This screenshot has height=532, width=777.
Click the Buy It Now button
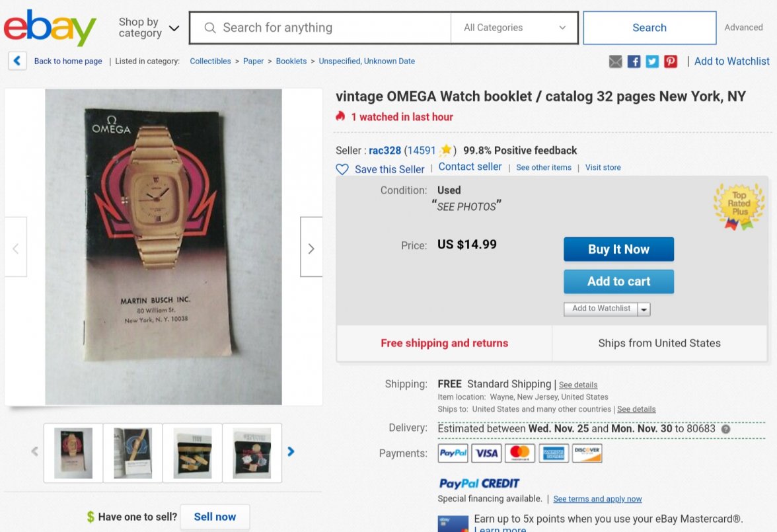618,249
